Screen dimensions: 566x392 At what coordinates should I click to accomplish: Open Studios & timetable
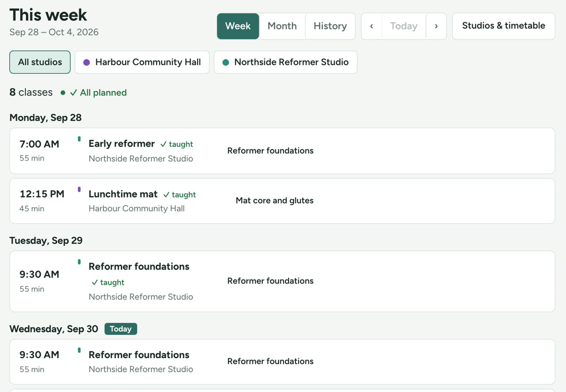tap(504, 26)
